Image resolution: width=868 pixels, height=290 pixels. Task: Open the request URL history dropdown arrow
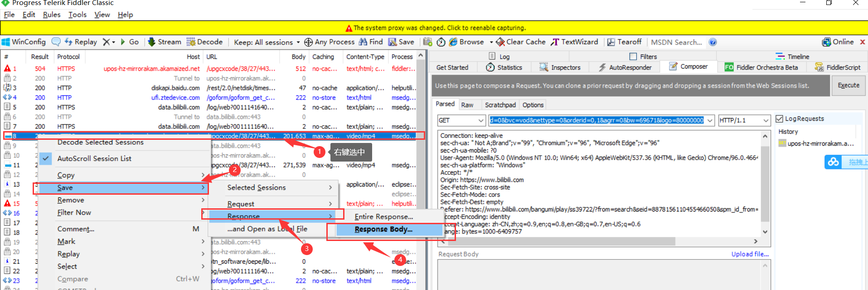710,120
